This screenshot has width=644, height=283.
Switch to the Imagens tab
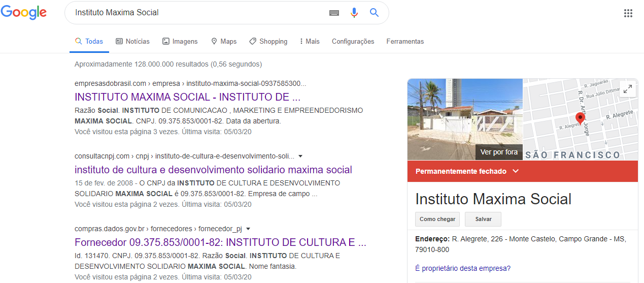(180, 42)
